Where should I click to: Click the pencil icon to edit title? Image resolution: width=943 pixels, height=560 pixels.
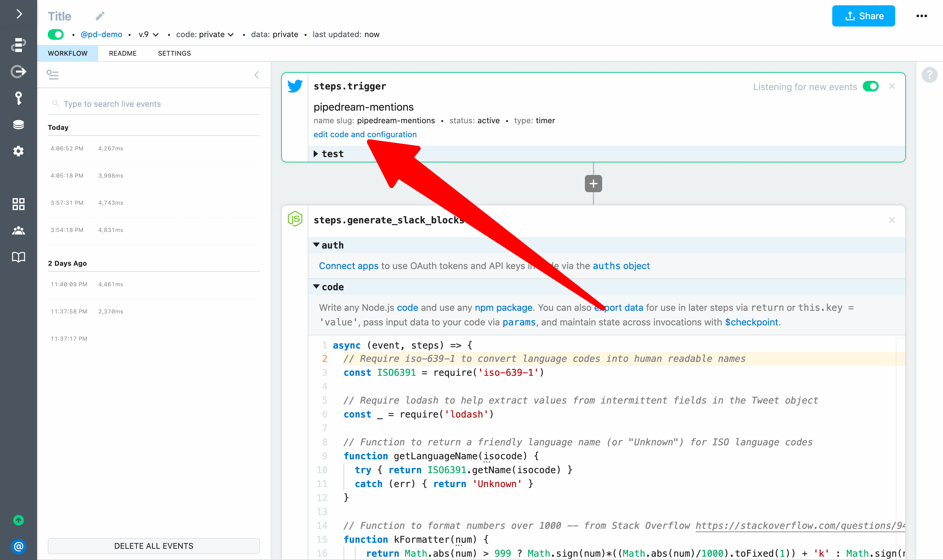pos(100,16)
